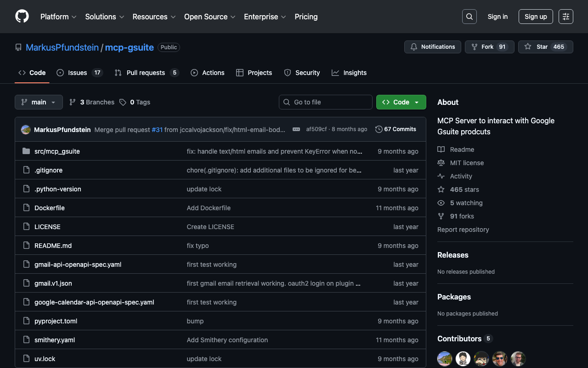
Task: Open the 67 Commits history
Action: pyautogui.click(x=396, y=129)
